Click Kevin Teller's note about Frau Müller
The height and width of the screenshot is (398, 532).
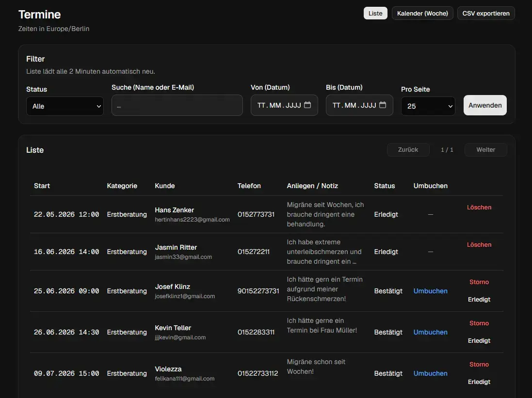322,325
